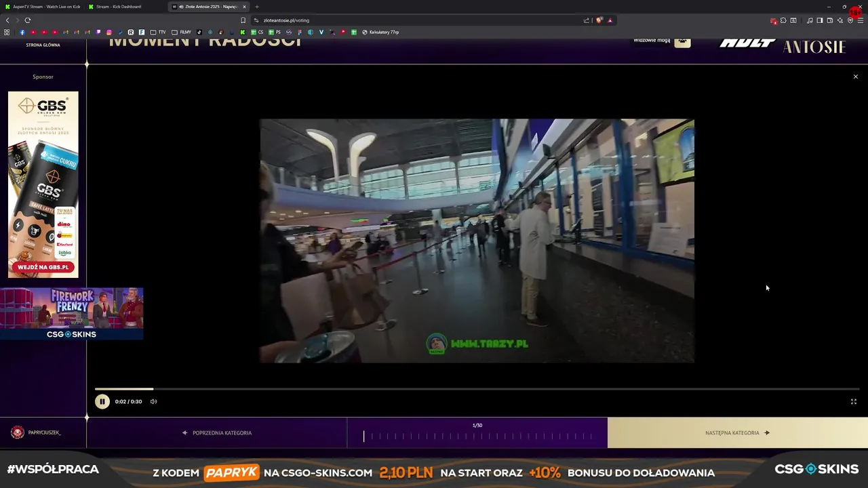
Task: Open the Brave Wallet icon
Action: tap(830, 20)
